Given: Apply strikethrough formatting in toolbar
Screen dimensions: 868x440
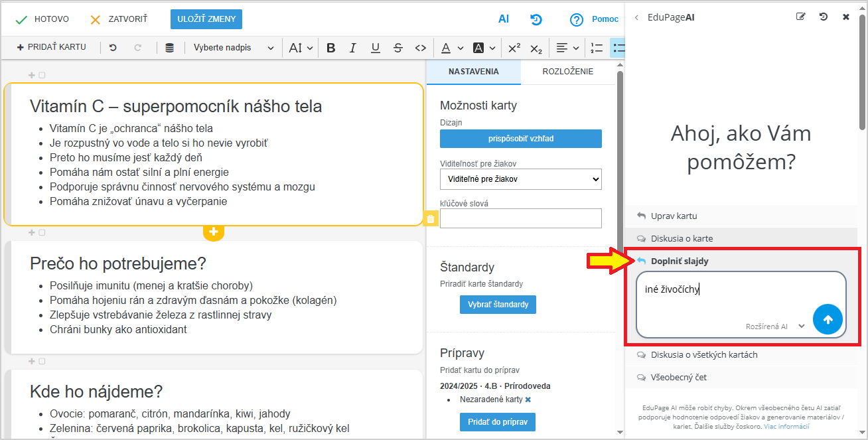Looking at the screenshot, I should 398,48.
